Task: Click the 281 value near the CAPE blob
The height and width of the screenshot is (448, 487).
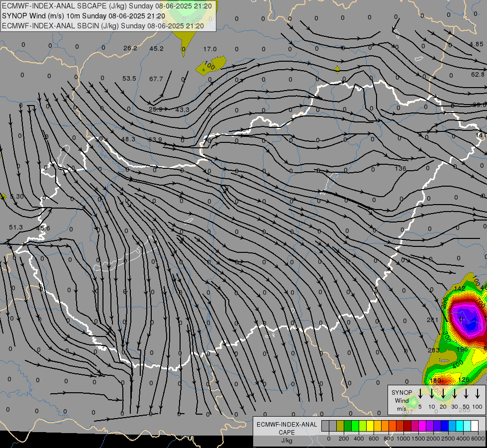Action: tap(433, 320)
